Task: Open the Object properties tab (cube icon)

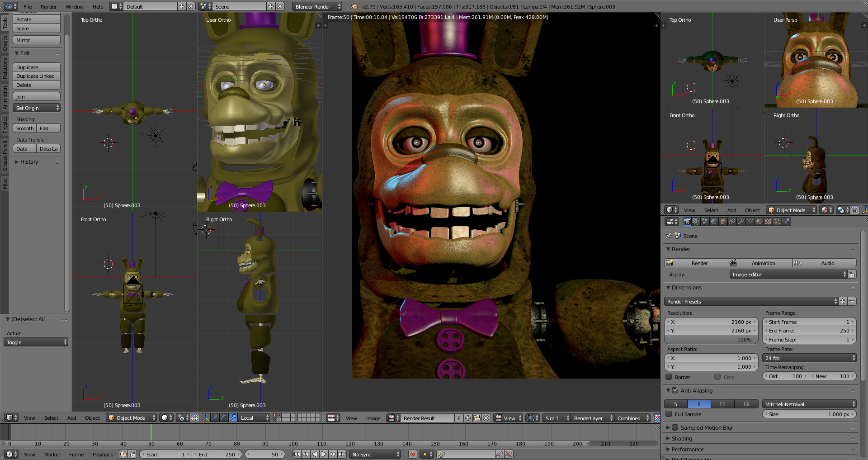Action: point(723,222)
